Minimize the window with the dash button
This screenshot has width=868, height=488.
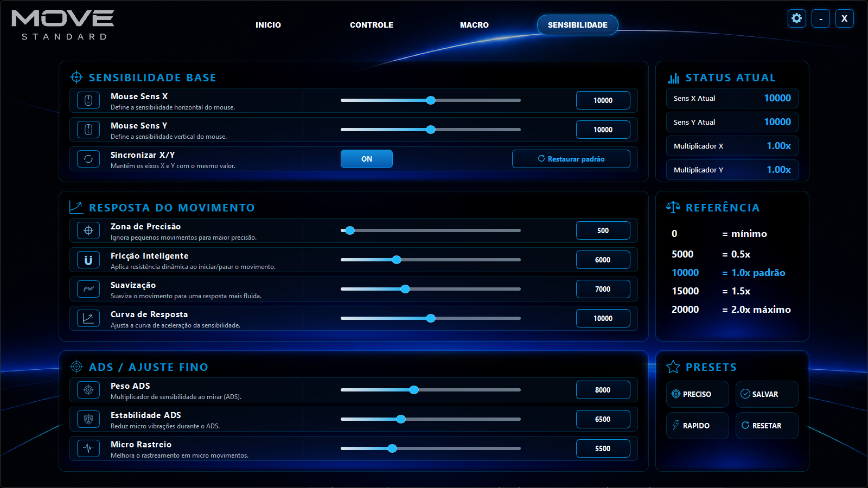pos(821,18)
